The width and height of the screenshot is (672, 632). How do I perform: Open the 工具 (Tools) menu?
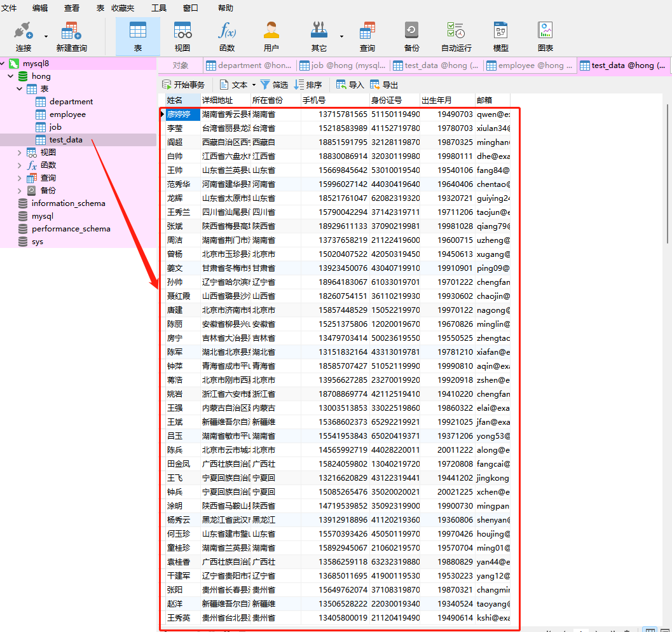(x=158, y=8)
